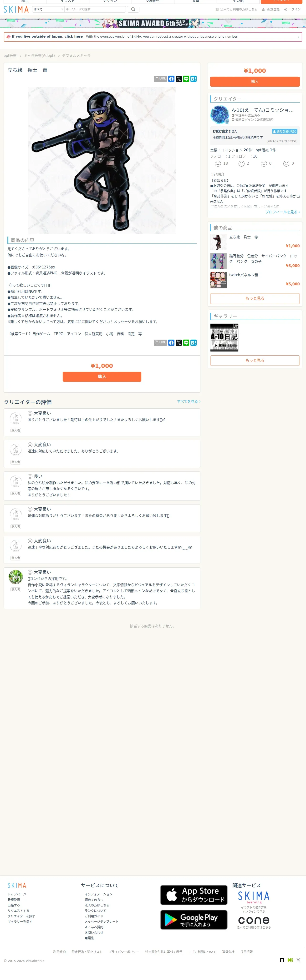Viewport: 306px width, 980px height.
Task: Click the magnifier search button
Action: 133,9
